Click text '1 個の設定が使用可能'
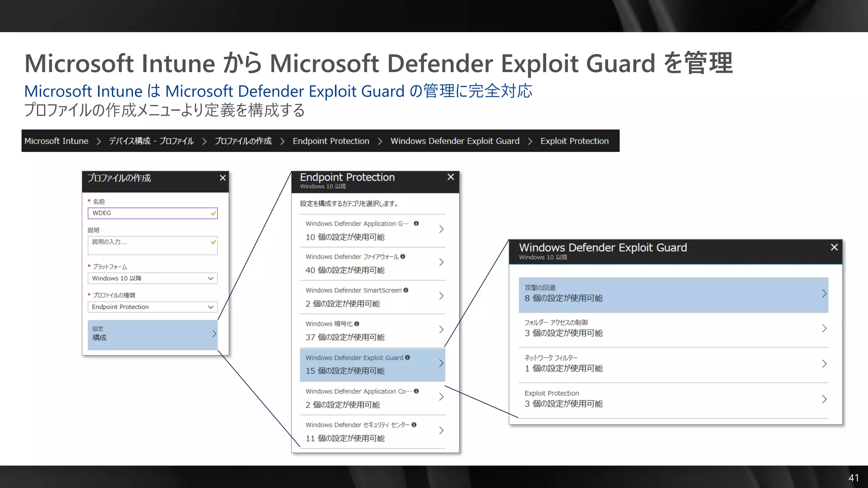The height and width of the screenshot is (488, 868). pos(564,369)
